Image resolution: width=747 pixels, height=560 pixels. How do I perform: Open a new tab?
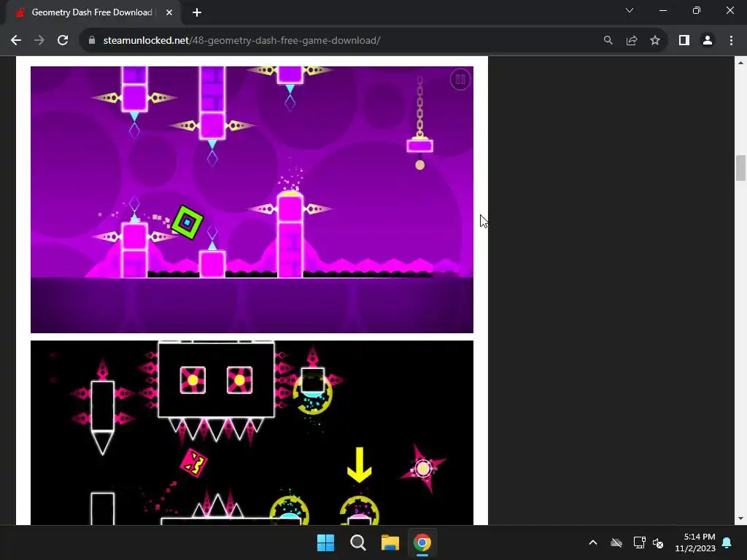pos(197,12)
